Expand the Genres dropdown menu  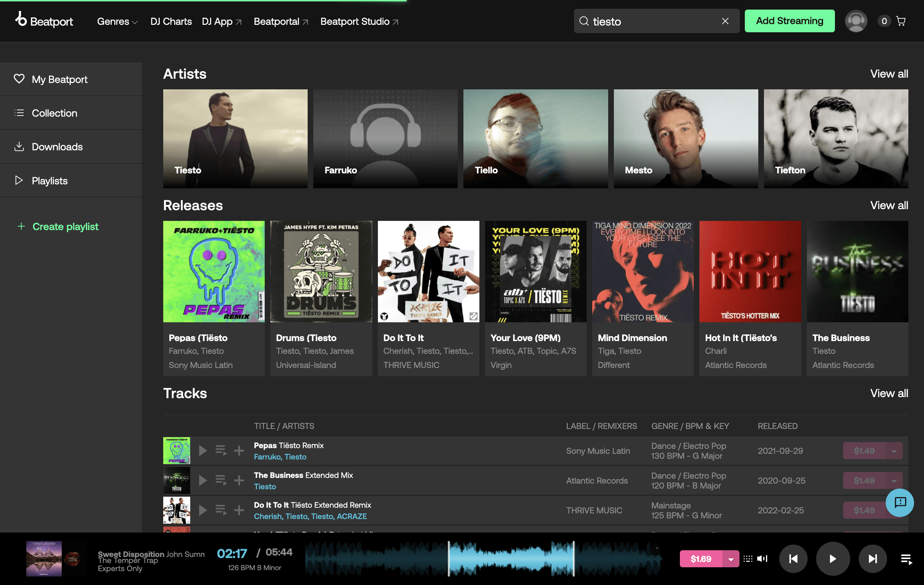117,22
